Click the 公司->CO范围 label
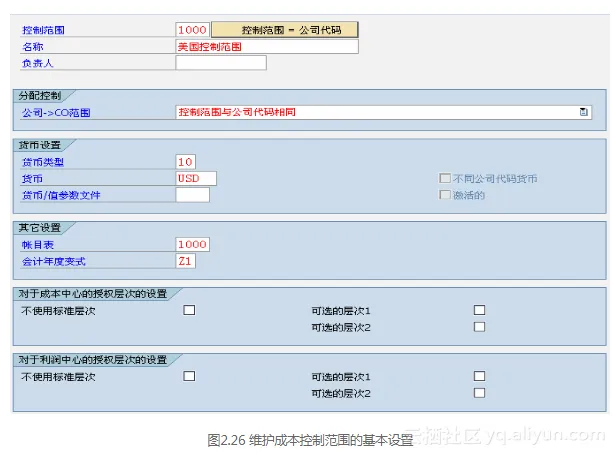 pos(56,113)
